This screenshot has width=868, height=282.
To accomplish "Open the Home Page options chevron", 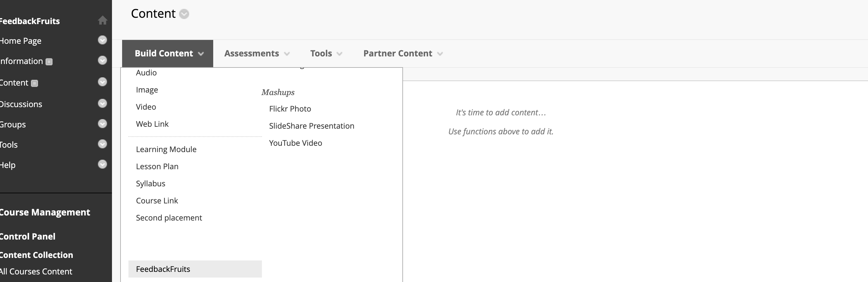I will coord(102,40).
